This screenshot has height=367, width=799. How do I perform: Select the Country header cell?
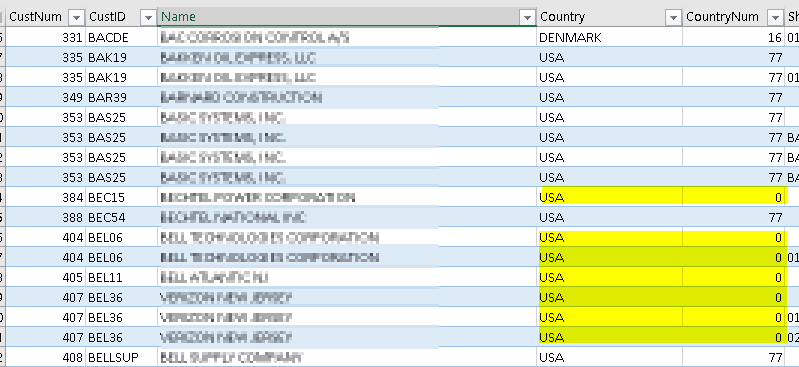tap(609, 17)
